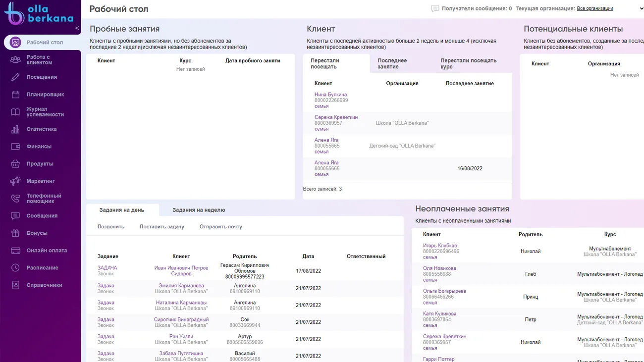Open the Bonuses gift icon
The image size is (644, 362).
point(15,233)
